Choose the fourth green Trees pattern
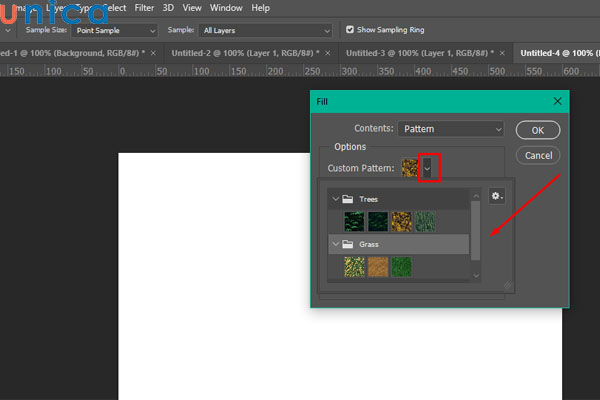The width and height of the screenshot is (600, 400). click(x=425, y=221)
